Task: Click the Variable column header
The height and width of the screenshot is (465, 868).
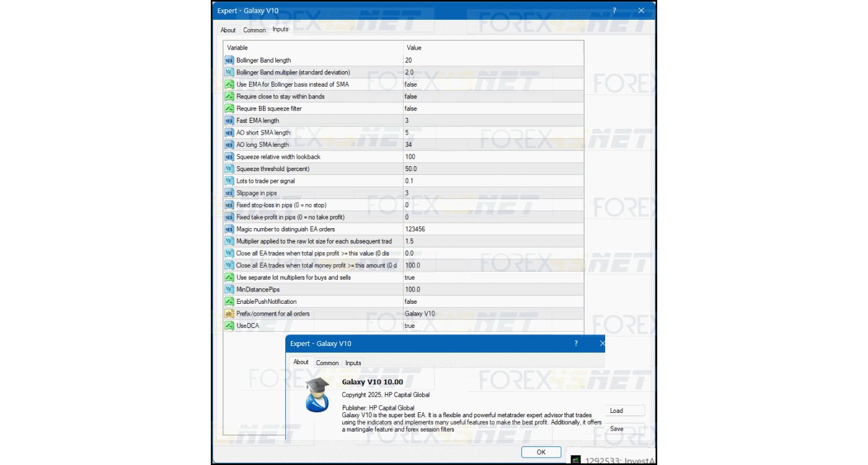Action: (x=237, y=48)
